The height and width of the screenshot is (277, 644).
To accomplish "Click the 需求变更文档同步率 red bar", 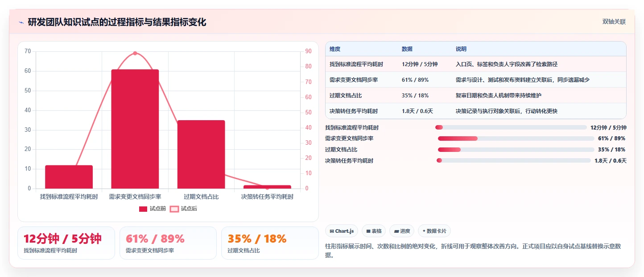I will pos(135,129).
